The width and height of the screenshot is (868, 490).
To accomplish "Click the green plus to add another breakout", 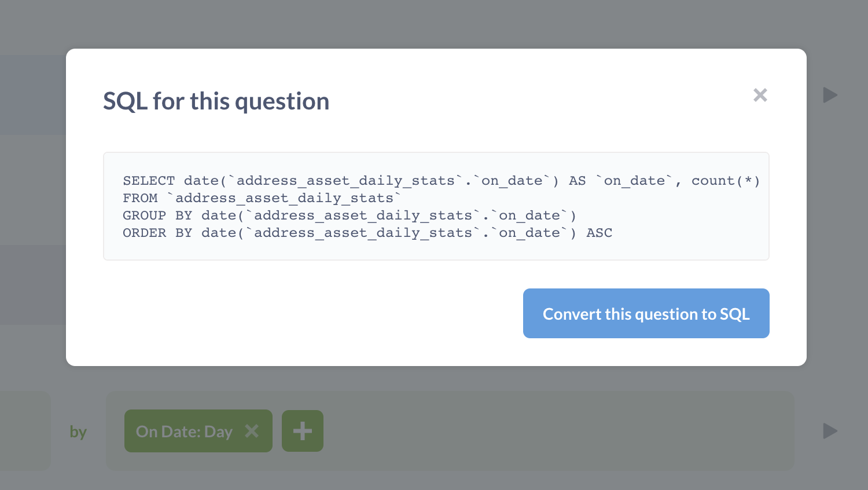I will click(302, 431).
